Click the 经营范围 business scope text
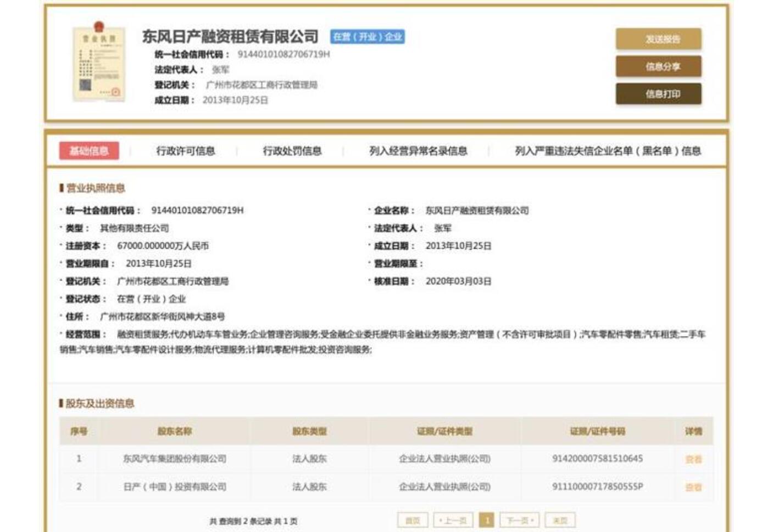 (383, 341)
